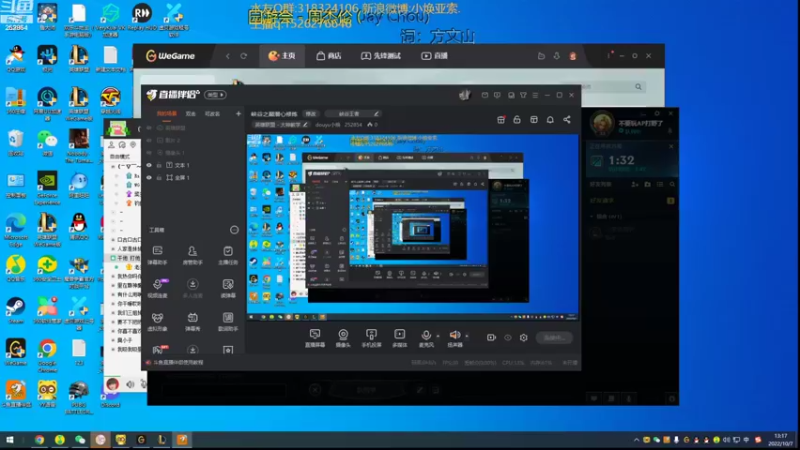Expand the speaker options arrow
The width and height of the screenshot is (800, 450).
tap(467, 336)
